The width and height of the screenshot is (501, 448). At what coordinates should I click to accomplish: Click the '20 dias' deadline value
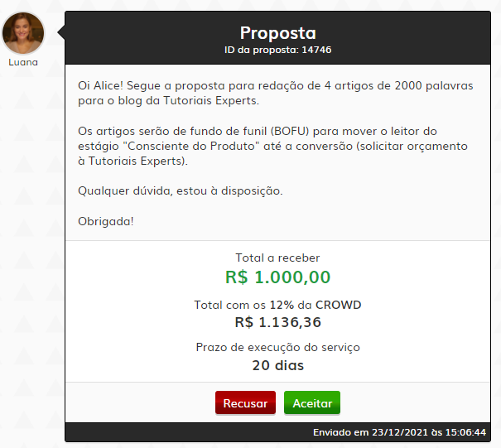277,365
